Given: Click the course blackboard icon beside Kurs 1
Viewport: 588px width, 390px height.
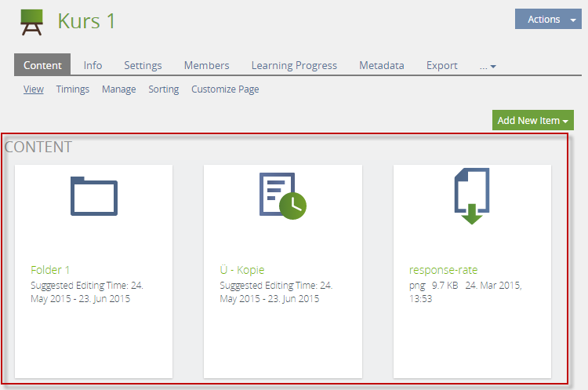Looking at the screenshot, I should [31, 21].
